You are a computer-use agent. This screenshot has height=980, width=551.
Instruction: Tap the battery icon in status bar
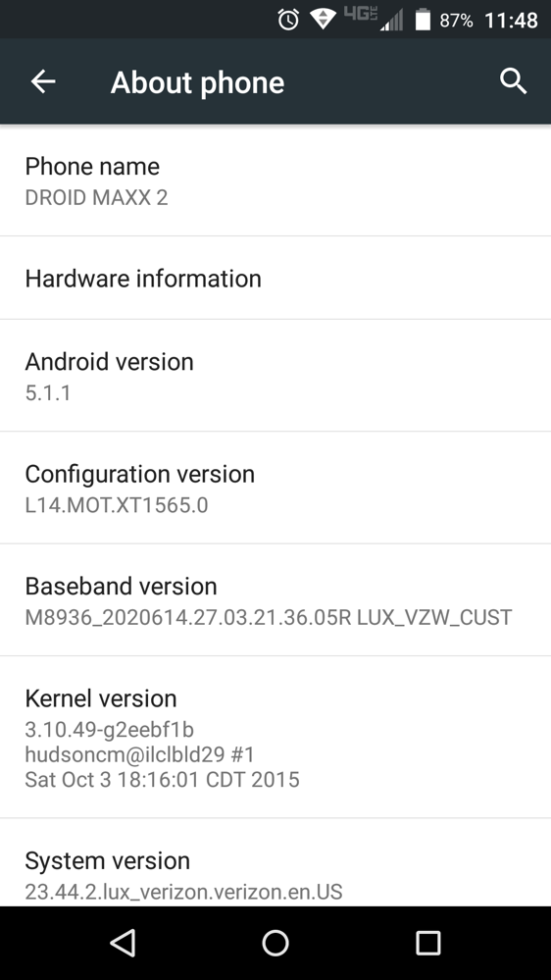tap(423, 19)
